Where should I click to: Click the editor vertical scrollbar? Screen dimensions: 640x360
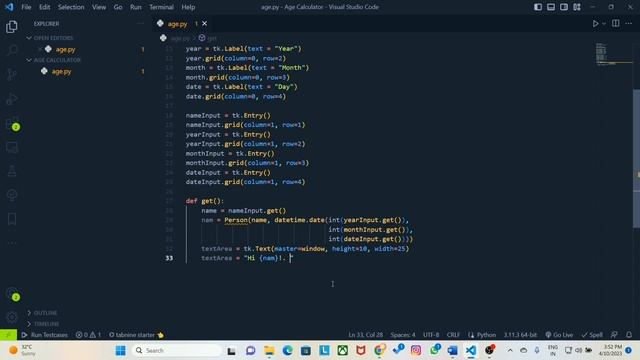[x=636, y=159]
